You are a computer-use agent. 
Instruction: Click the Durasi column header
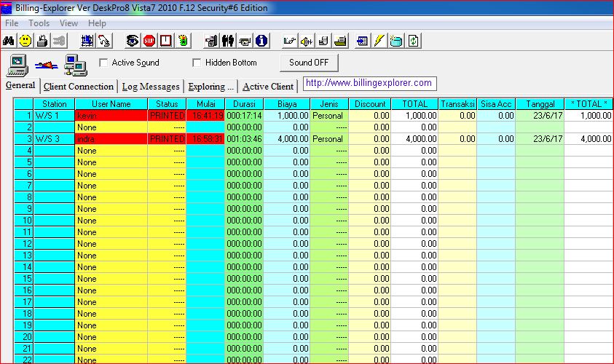coord(244,103)
